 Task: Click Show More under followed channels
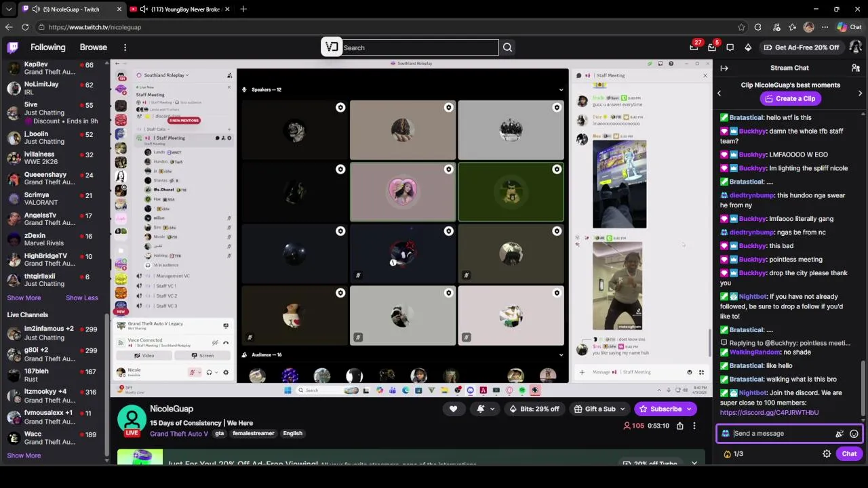[24, 298]
